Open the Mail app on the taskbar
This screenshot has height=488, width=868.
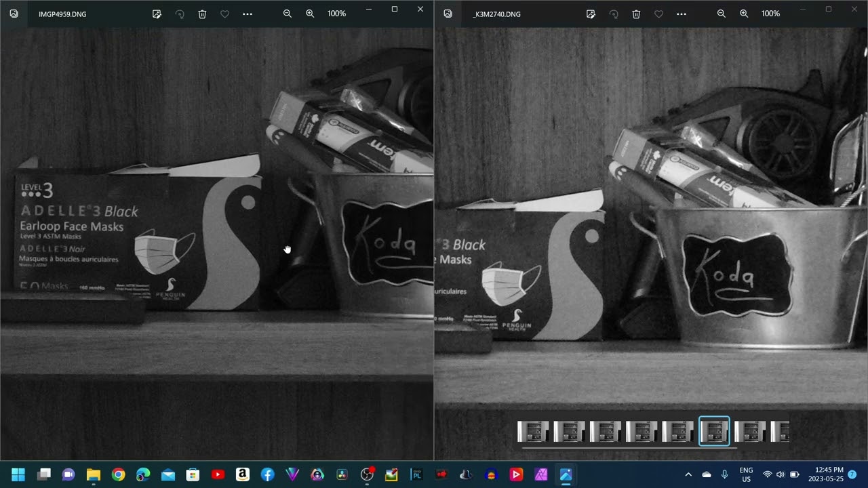click(x=168, y=474)
